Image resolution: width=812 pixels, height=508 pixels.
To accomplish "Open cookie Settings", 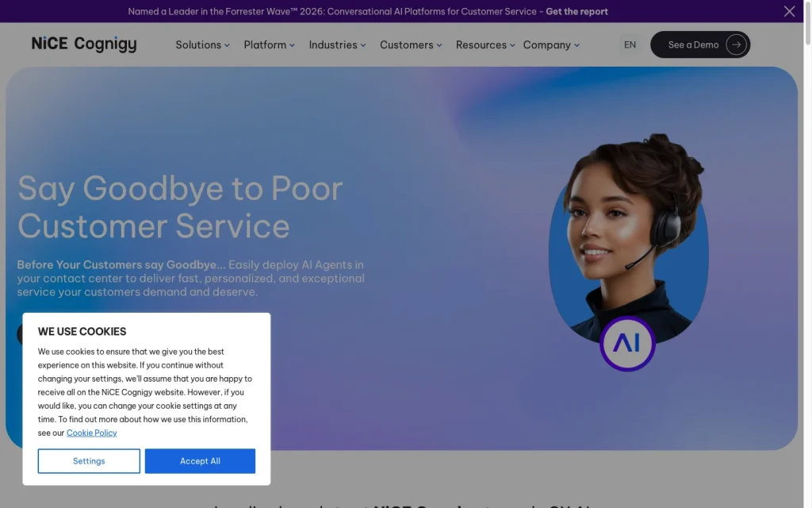I will [89, 461].
